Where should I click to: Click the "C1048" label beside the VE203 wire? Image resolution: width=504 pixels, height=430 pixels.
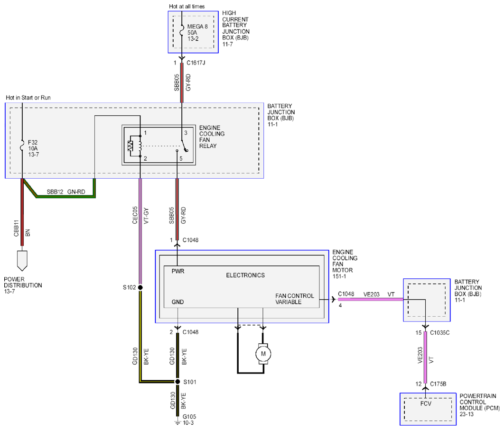click(x=346, y=294)
